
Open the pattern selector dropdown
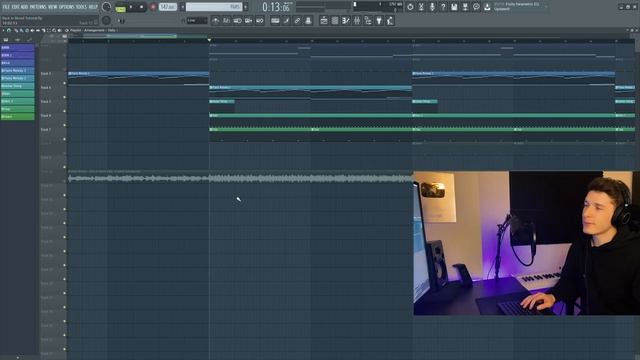click(x=214, y=7)
